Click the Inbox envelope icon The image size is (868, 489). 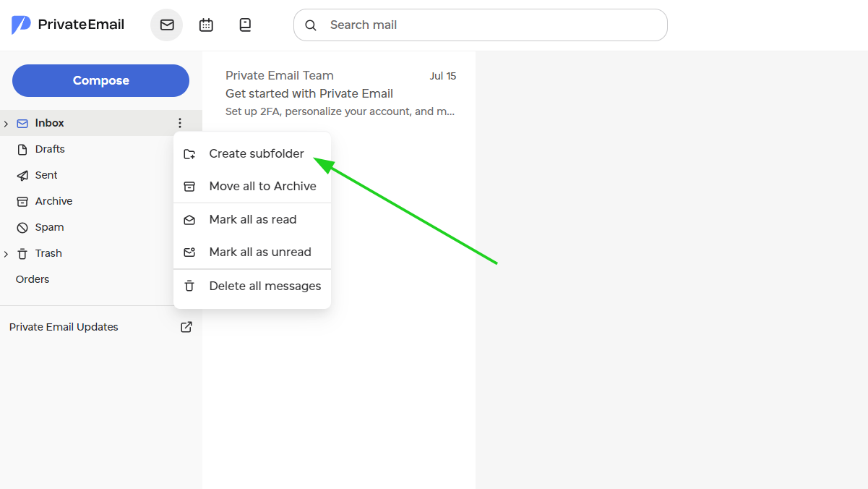(x=22, y=123)
